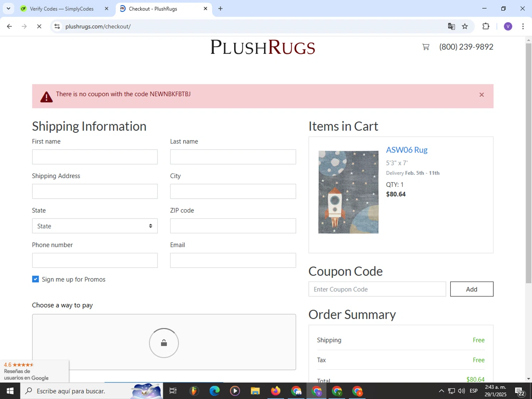This screenshot has width=532, height=399.
Task: Show hidden system tray icons
Action: click(441, 391)
